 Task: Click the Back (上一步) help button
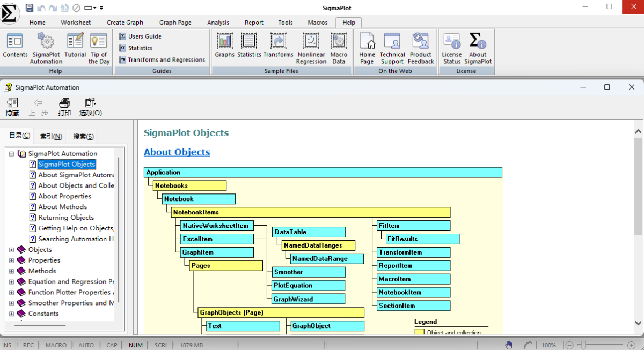coord(38,107)
